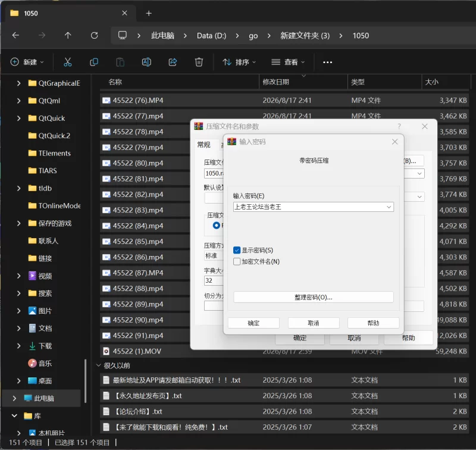Add a new tab with plus icon
Image resolution: width=476 pixels, height=450 pixels.
149,13
